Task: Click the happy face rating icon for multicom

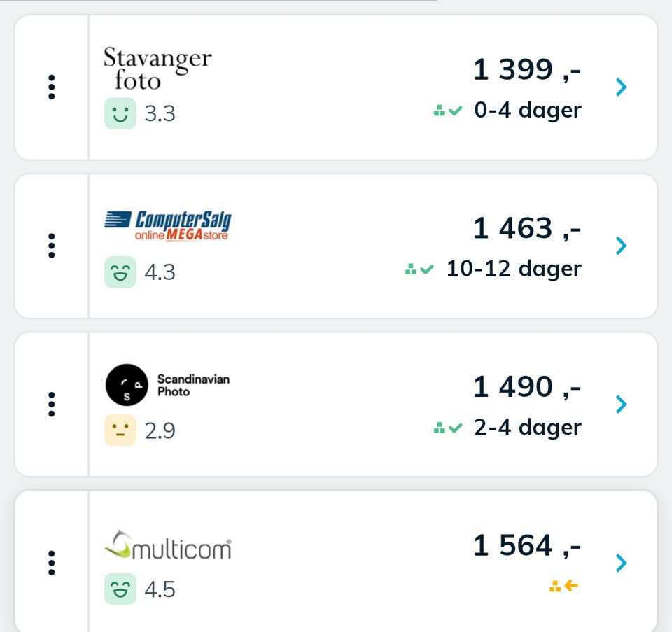Action: click(120, 589)
